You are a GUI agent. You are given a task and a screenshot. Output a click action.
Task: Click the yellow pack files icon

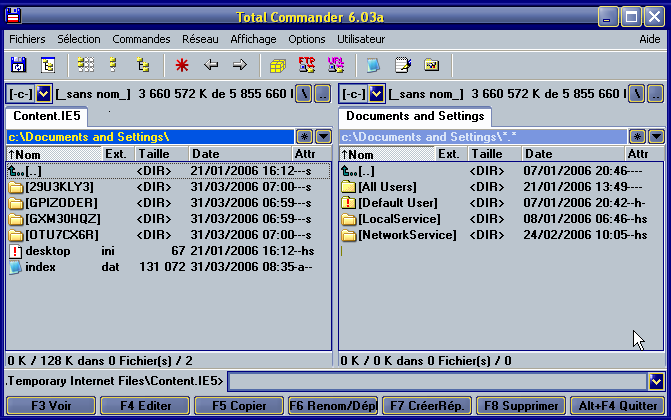[x=277, y=66]
